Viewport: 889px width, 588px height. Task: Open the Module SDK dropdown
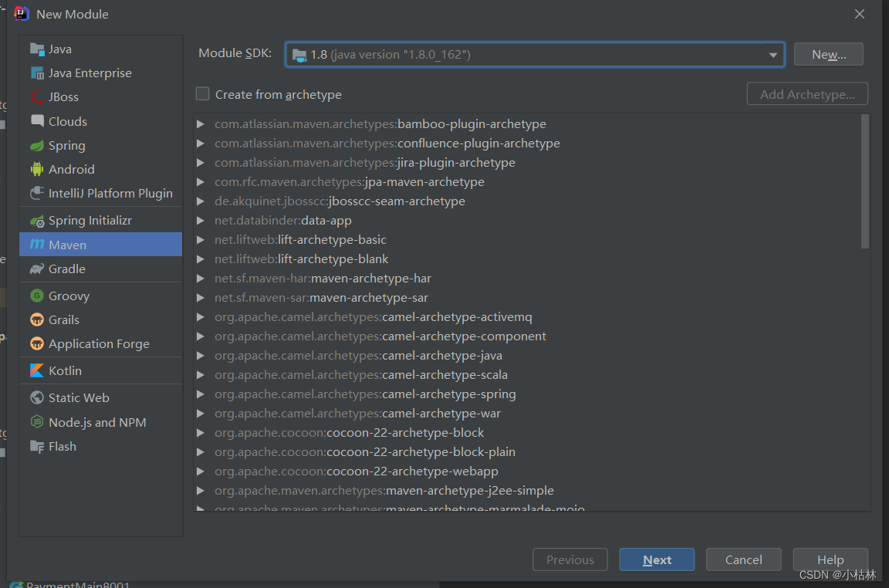[772, 55]
